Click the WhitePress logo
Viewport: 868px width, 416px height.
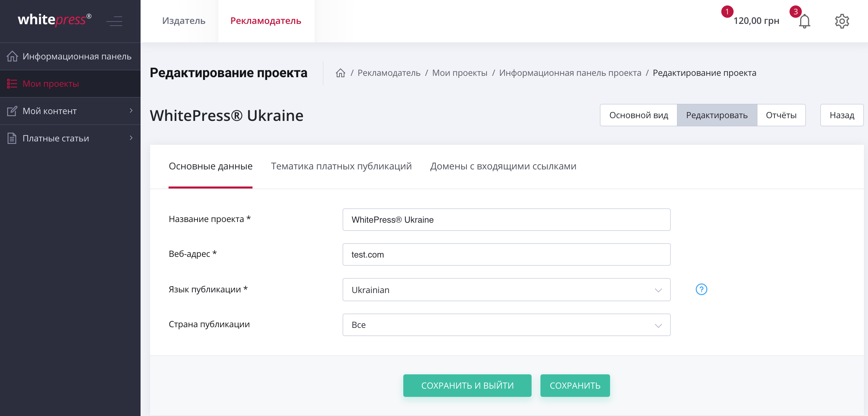click(x=55, y=20)
